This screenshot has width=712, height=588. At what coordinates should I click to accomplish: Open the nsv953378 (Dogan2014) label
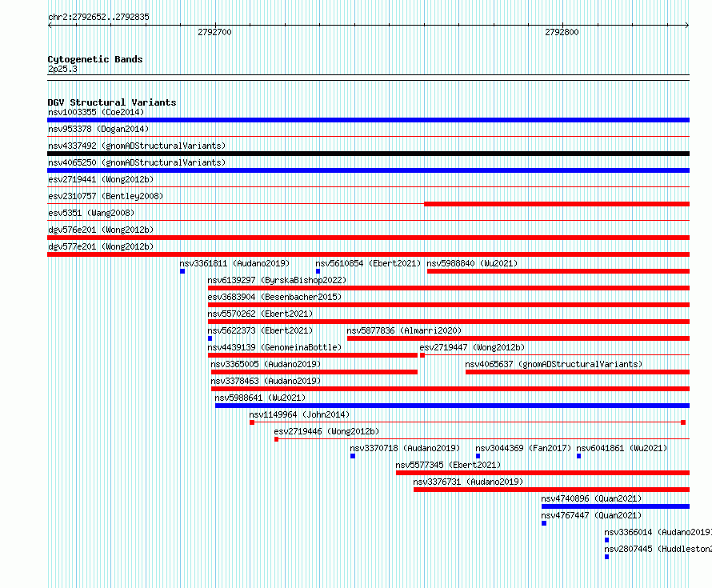(98, 129)
